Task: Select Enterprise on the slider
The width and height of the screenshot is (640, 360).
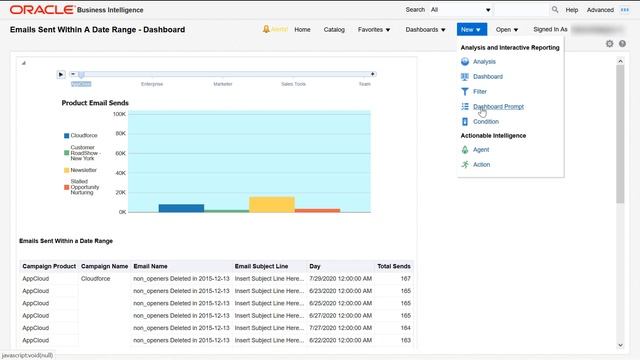Action: coord(152,84)
